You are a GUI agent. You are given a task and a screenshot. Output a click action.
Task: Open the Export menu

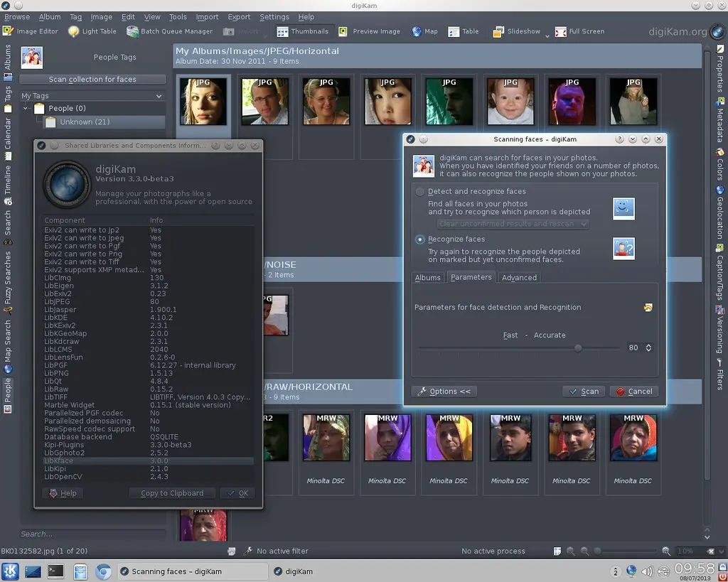[x=239, y=16]
